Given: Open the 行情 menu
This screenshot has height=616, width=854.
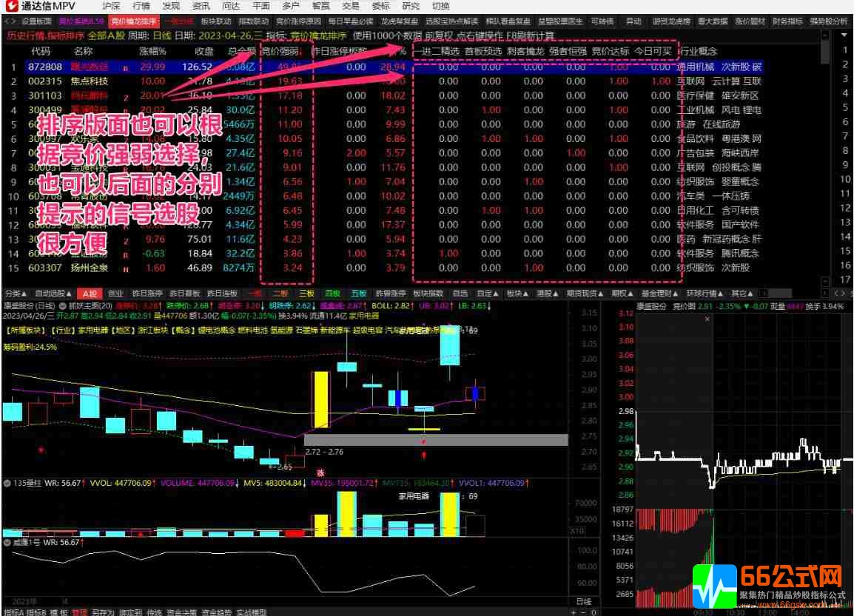Looking at the screenshot, I should pyautogui.click(x=141, y=6).
